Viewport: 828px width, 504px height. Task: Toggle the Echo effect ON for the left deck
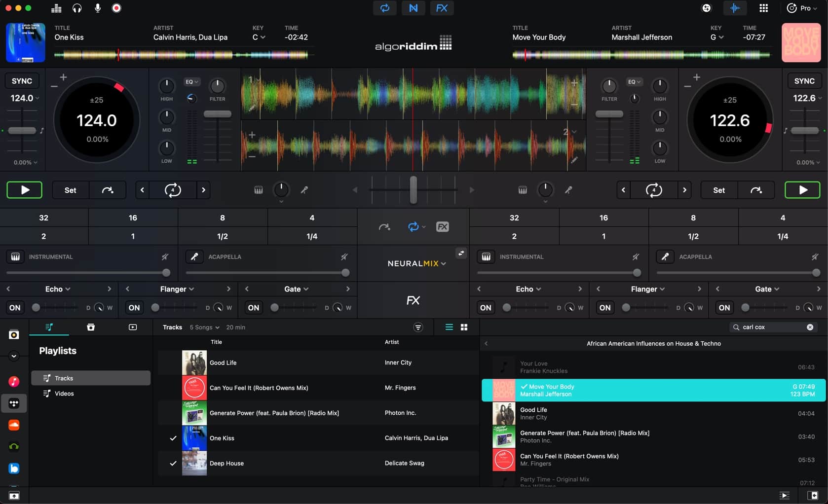tap(14, 307)
